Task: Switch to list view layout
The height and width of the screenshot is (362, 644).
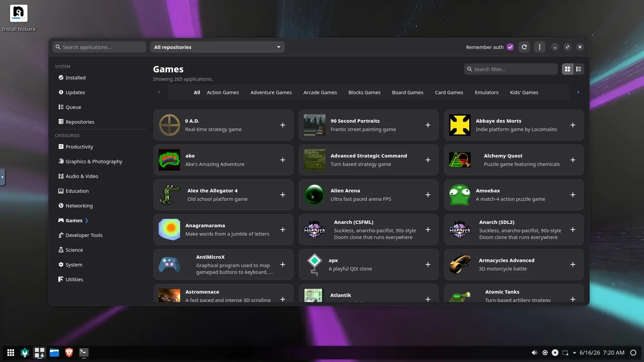Action: [x=579, y=69]
